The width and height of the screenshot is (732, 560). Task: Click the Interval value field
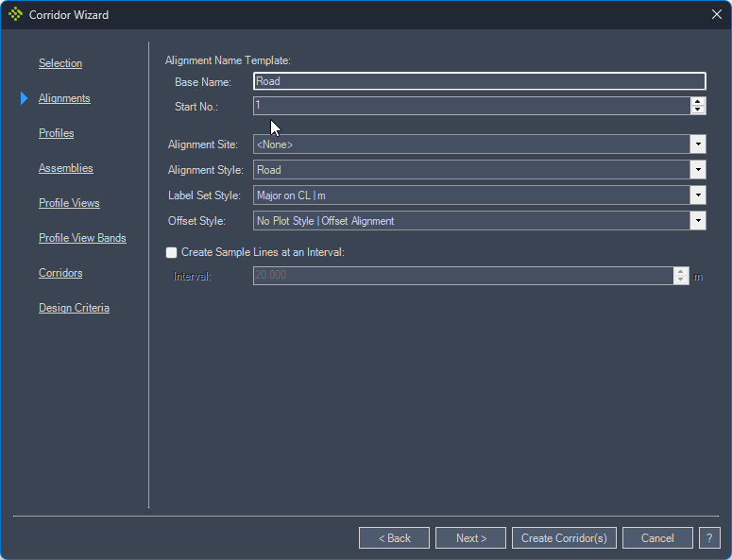(463, 276)
